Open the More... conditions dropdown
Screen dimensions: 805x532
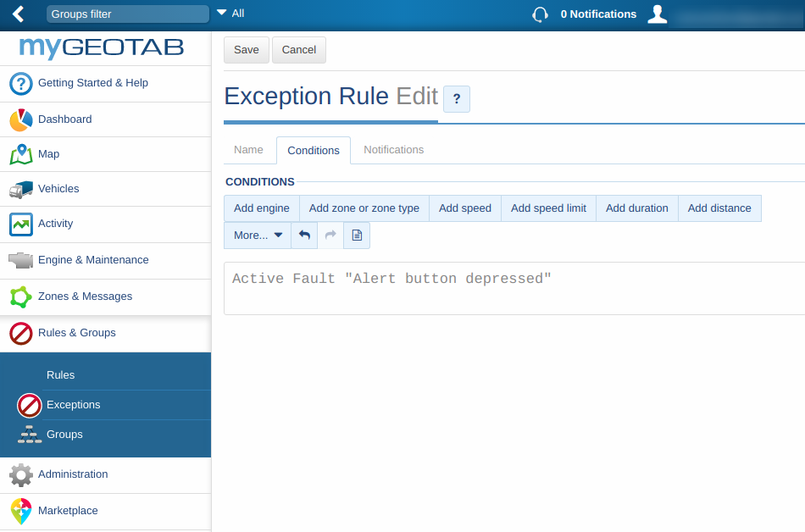pos(257,235)
